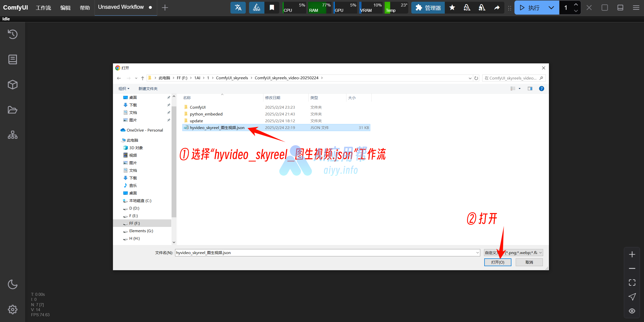Click 取消 cancel button

(529, 262)
